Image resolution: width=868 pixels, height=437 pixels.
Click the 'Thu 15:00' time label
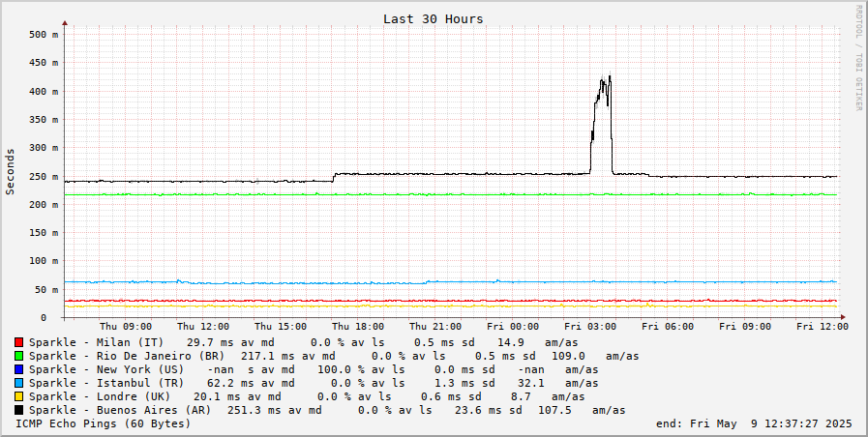coord(281,327)
